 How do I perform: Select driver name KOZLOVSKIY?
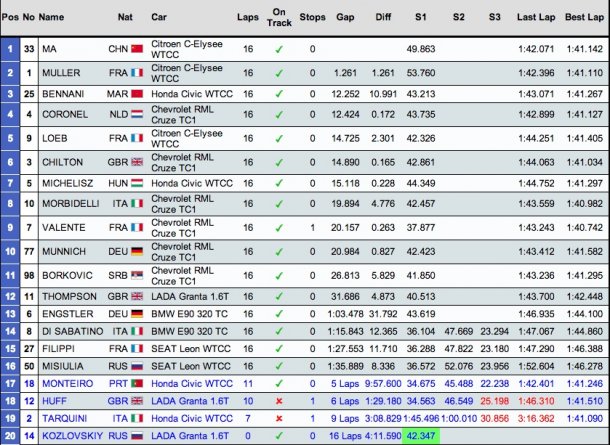tap(72, 436)
